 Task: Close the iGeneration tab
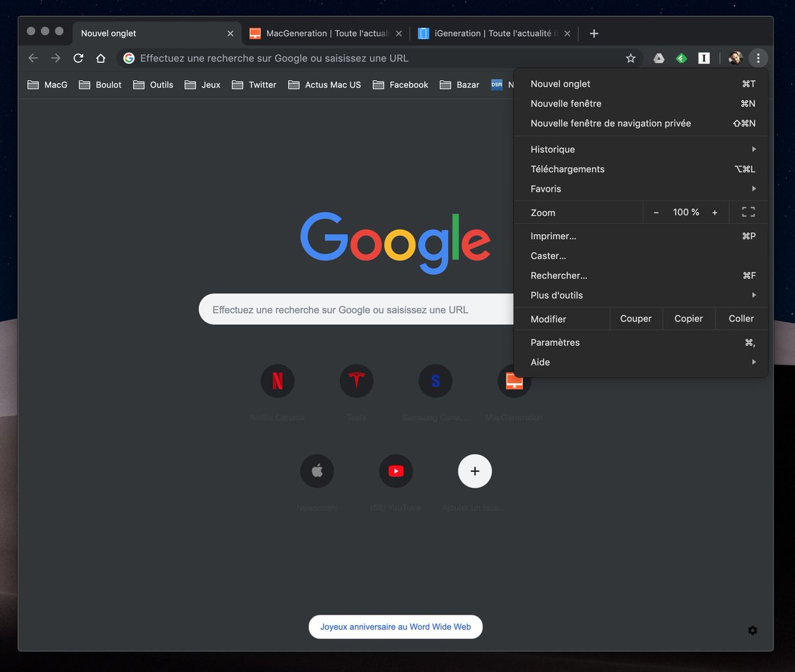[567, 33]
